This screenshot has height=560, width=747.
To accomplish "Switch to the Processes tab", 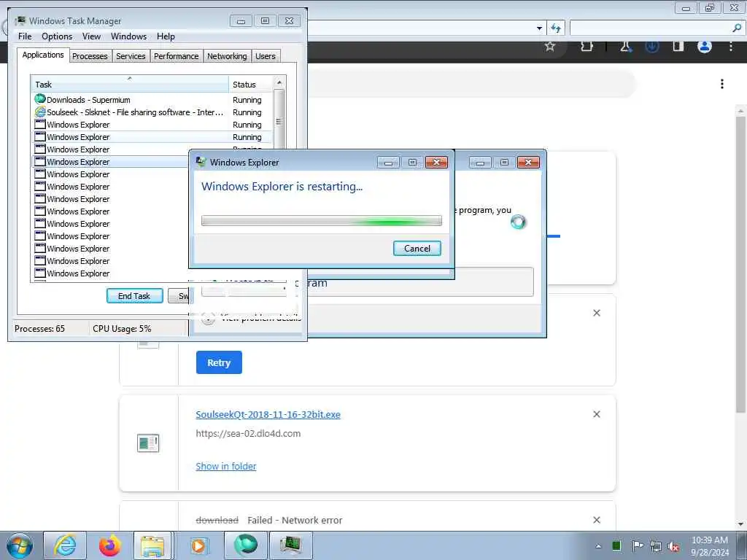I will point(90,56).
